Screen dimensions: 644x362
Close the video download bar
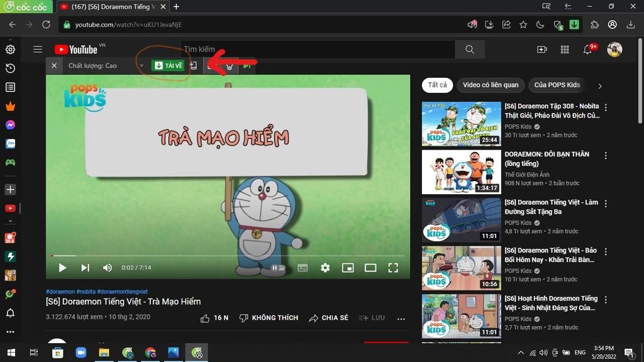pyautogui.click(x=54, y=65)
